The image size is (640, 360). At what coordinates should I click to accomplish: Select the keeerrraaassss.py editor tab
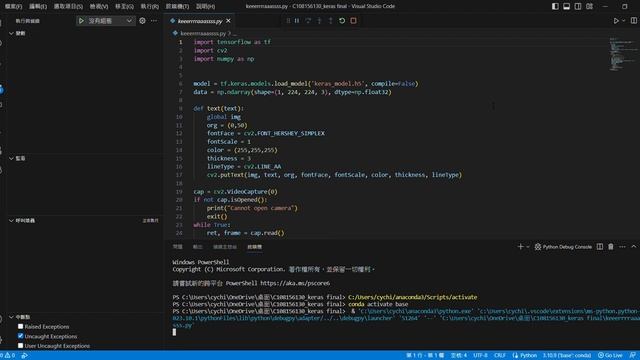click(x=200, y=21)
